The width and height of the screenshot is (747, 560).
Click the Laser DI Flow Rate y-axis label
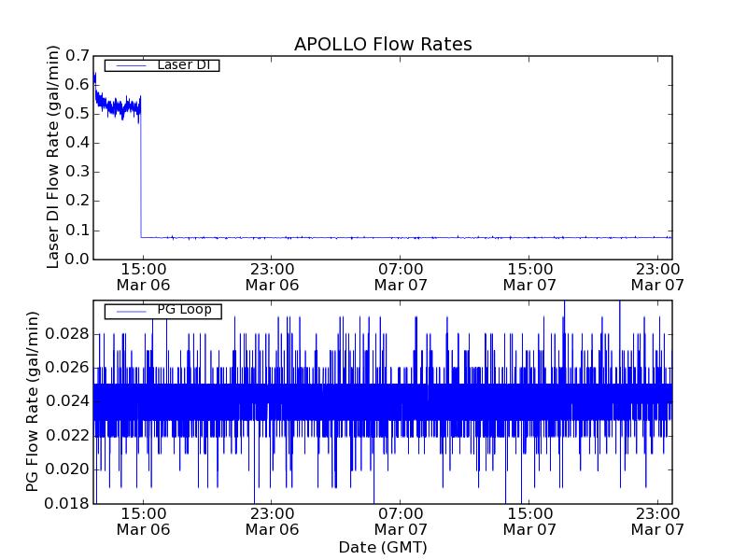point(53,157)
